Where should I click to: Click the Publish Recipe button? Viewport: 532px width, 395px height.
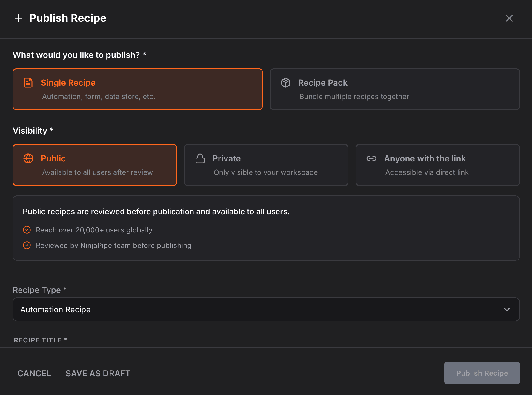482,373
